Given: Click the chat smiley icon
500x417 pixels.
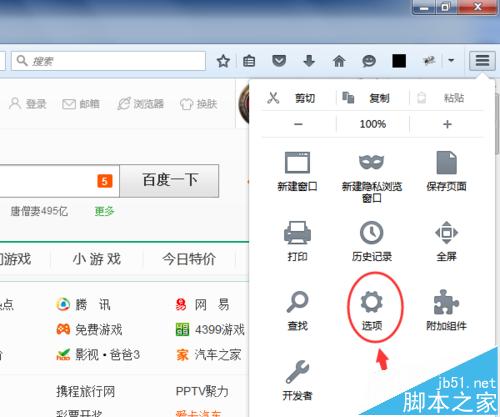Looking at the screenshot, I should (x=369, y=61).
